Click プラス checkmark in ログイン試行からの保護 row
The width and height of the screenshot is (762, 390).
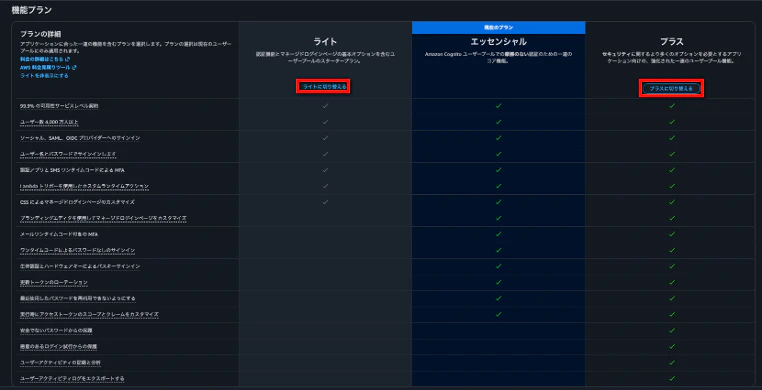click(x=672, y=346)
